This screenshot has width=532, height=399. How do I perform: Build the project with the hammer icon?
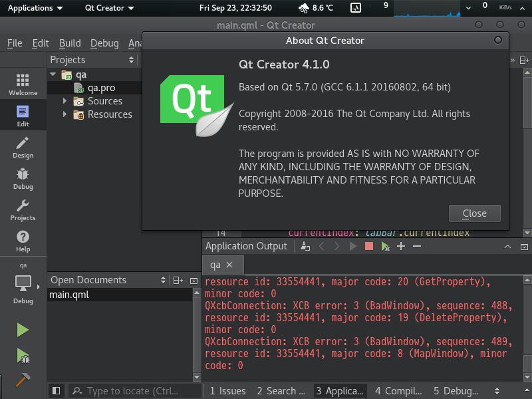[x=23, y=380]
